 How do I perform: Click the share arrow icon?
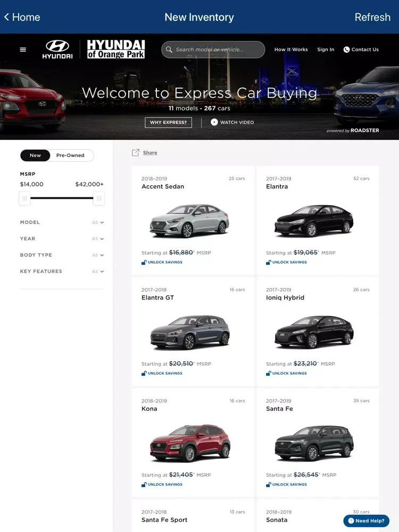pos(135,152)
